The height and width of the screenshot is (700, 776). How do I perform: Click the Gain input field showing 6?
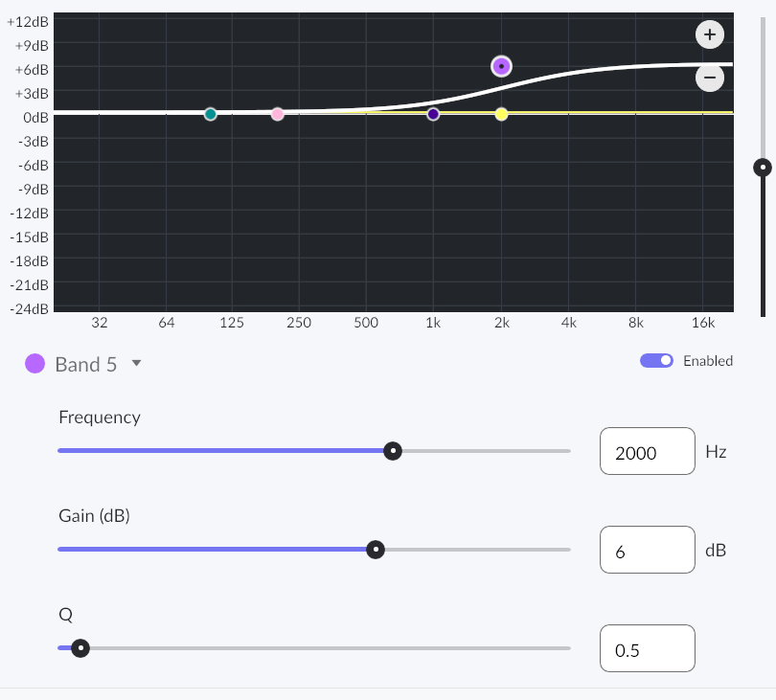click(647, 551)
